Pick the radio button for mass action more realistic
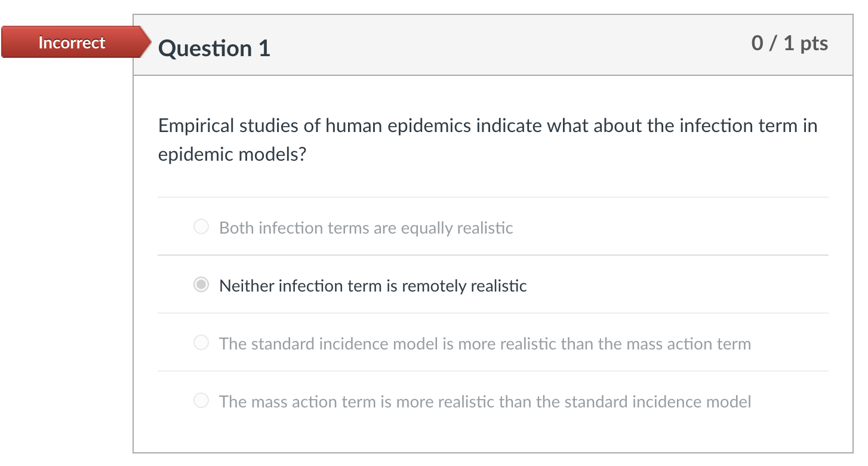The image size is (868, 466). click(x=201, y=401)
